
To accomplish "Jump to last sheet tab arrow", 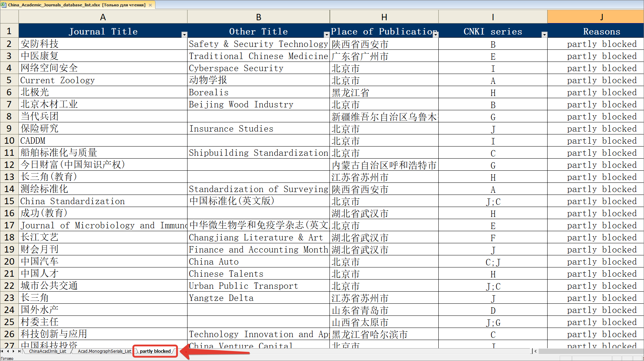I will click(x=20, y=351).
